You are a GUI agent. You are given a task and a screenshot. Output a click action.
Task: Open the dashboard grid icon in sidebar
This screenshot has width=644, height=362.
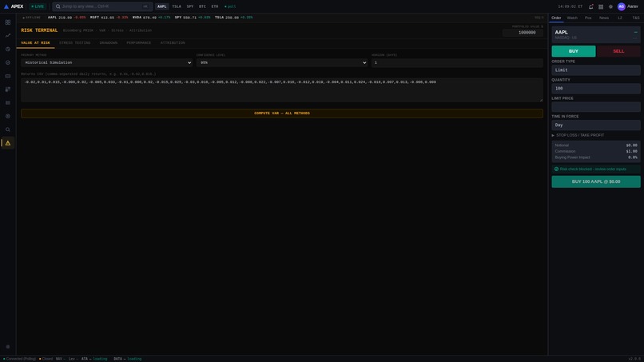click(x=8, y=22)
